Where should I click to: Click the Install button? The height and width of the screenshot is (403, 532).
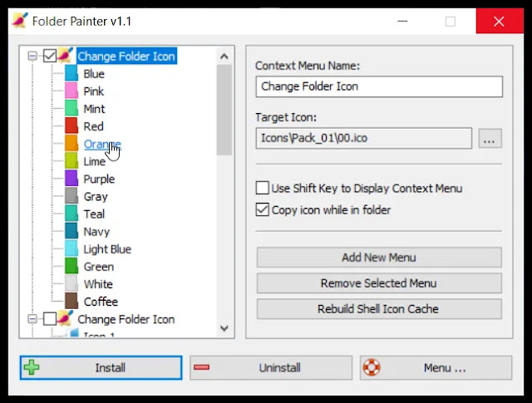101,367
